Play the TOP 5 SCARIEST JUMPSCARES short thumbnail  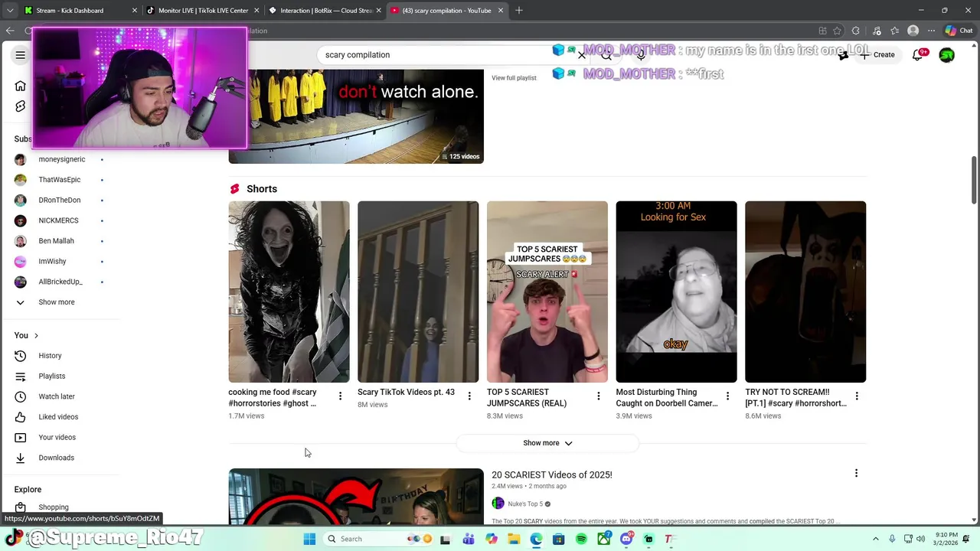(547, 292)
